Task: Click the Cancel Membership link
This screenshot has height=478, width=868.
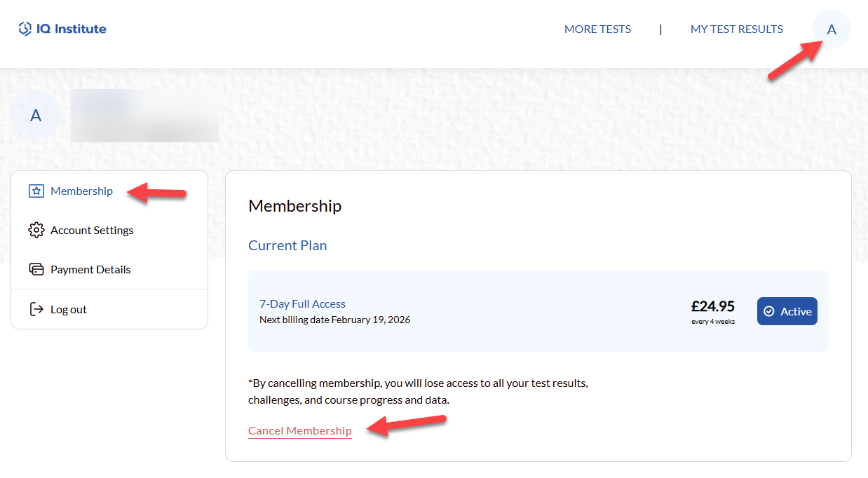Action: click(x=300, y=430)
